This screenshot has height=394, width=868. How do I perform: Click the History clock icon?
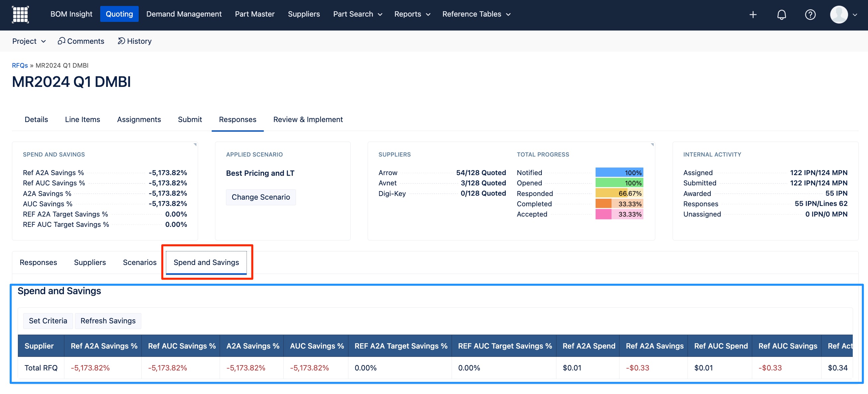coord(121,41)
